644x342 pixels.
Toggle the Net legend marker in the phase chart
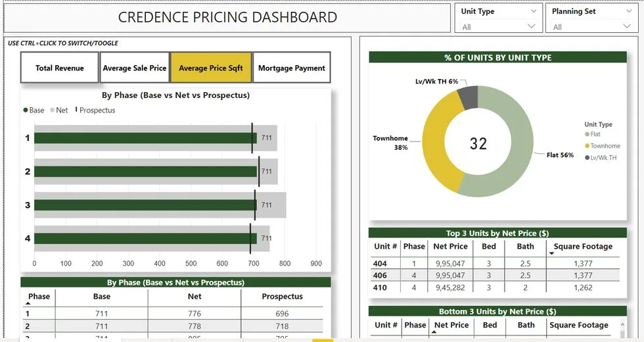coord(52,110)
